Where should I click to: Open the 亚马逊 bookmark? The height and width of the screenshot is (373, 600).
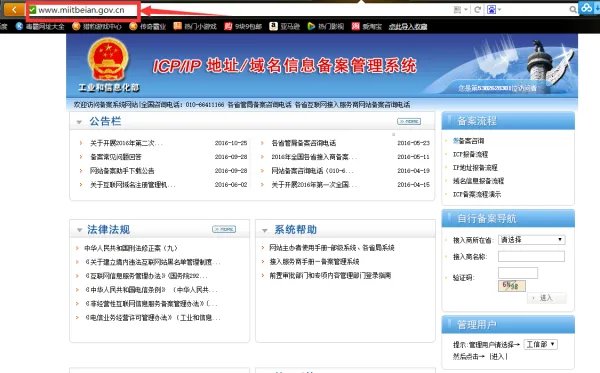pyautogui.click(x=284, y=26)
